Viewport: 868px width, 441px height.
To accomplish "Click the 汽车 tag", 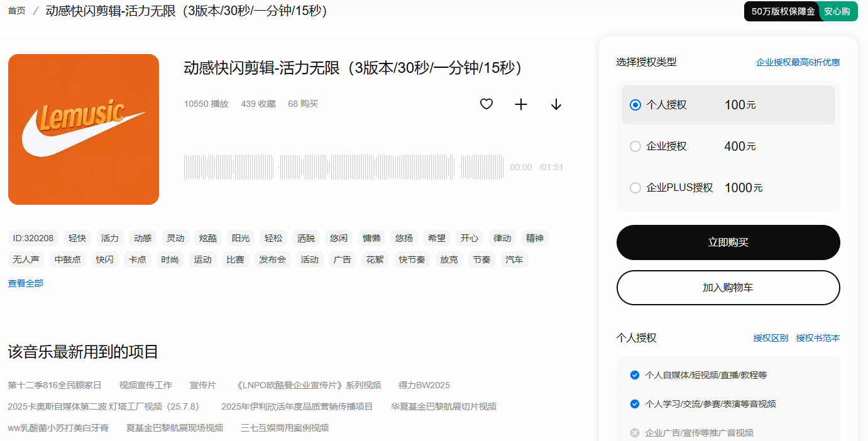I will (x=515, y=259).
